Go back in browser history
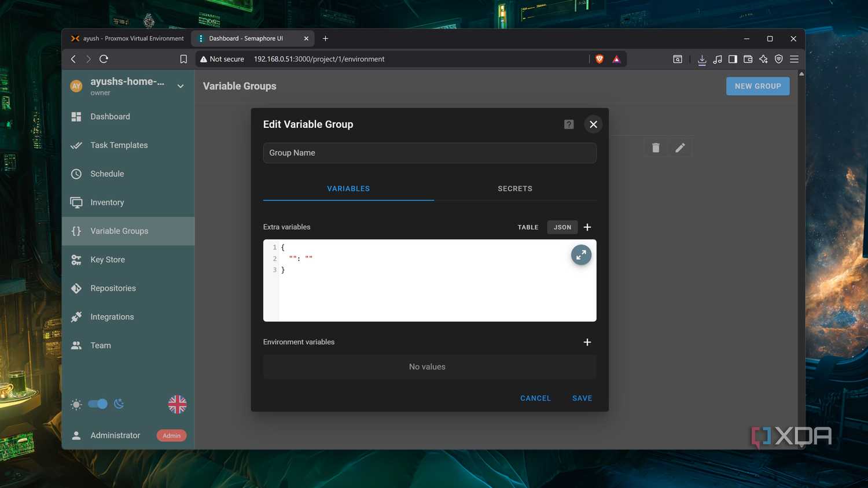 click(x=73, y=59)
